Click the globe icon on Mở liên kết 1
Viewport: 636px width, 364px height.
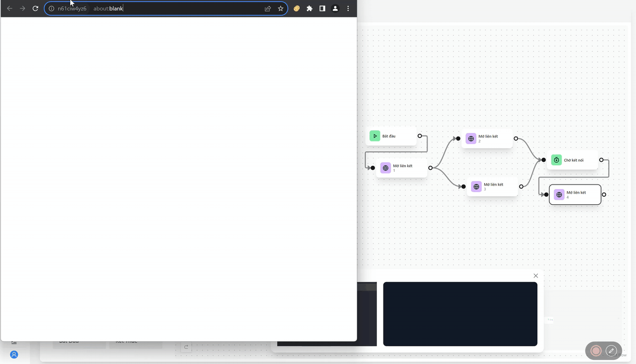click(386, 167)
